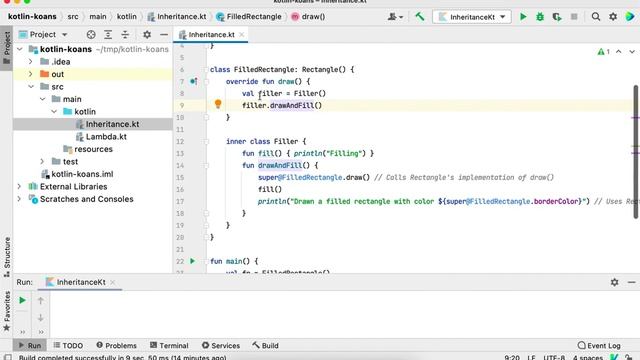
Task: Open the Problems tool window
Action: [116, 345]
